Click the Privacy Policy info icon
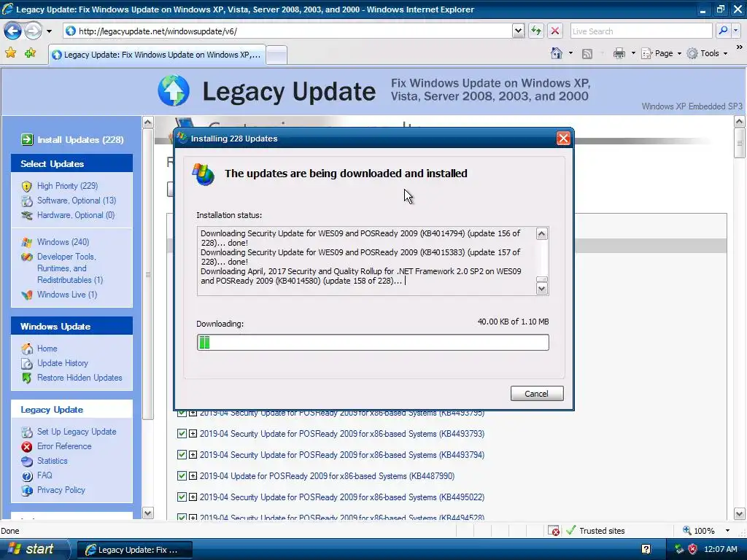 pyautogui.click(x=27, y=490)
